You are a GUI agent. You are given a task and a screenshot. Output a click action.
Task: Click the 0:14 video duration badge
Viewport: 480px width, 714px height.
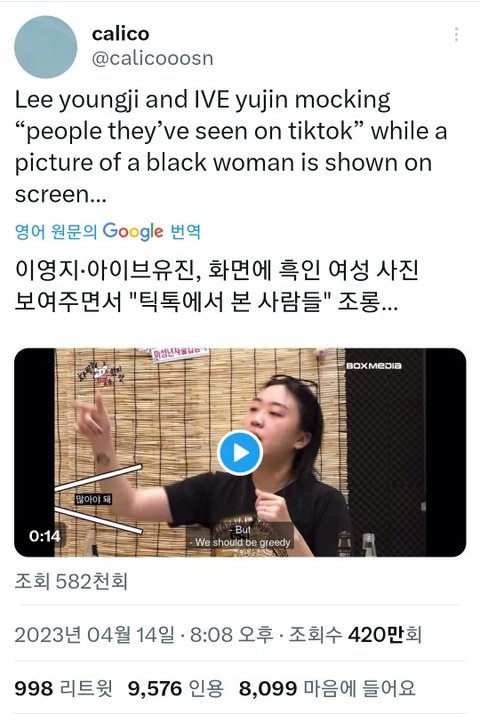coord(44,536)
